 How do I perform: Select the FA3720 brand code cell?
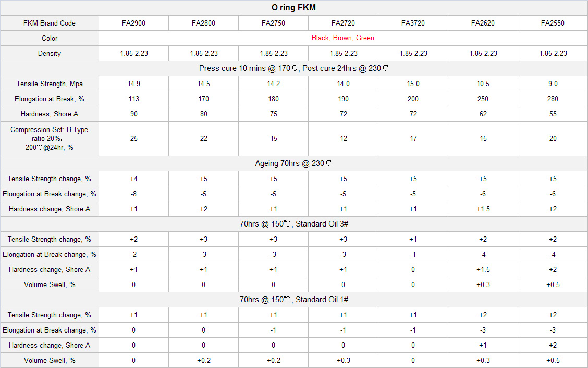(x=413, y=23)
